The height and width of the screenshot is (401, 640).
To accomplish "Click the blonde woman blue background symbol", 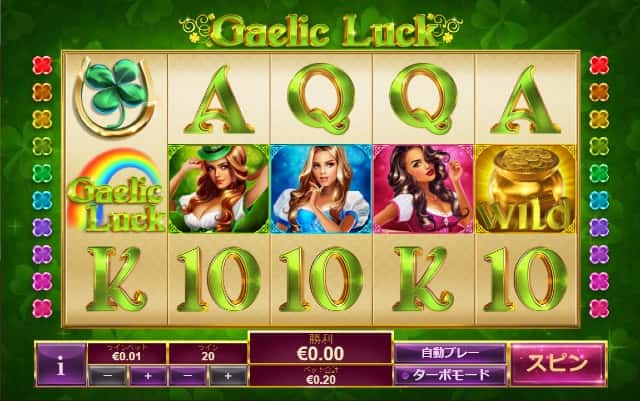I will click(x=321, y=189).
